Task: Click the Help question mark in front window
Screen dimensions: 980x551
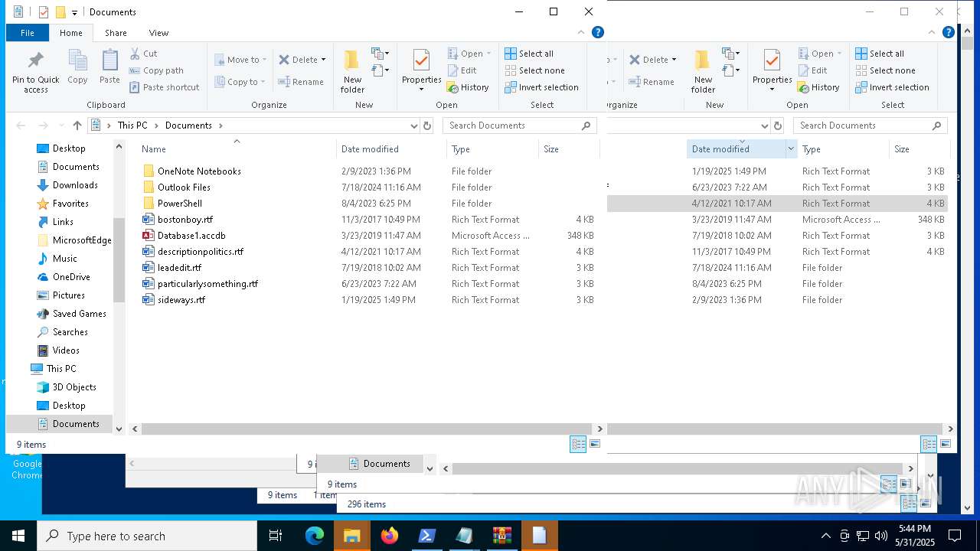Action: click(x=598, y=32)
